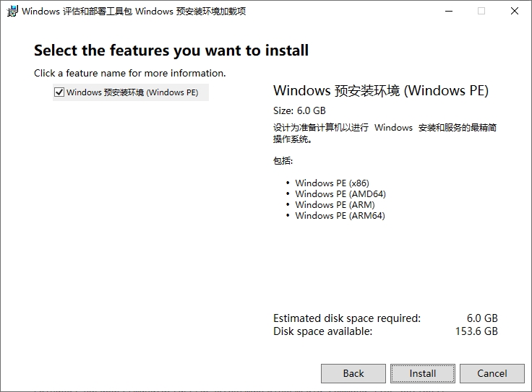Minimize the ADK setup window
Image resolution: width=532 pixels, height=392 pixels.
point(449,11)
